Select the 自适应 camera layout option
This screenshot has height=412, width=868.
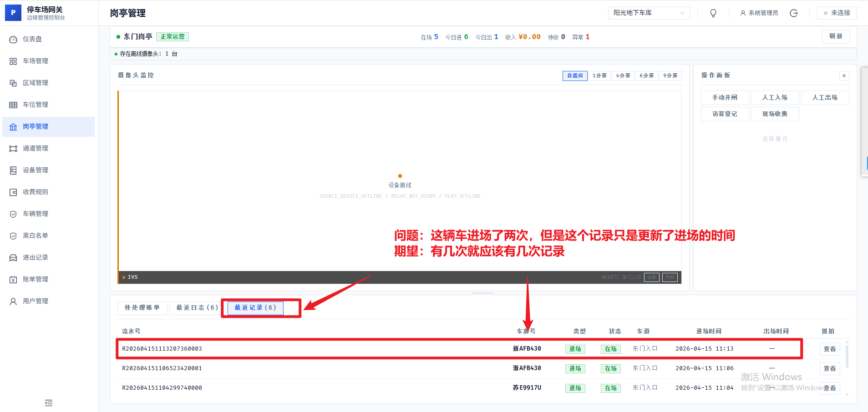click(x=575, y=75)
